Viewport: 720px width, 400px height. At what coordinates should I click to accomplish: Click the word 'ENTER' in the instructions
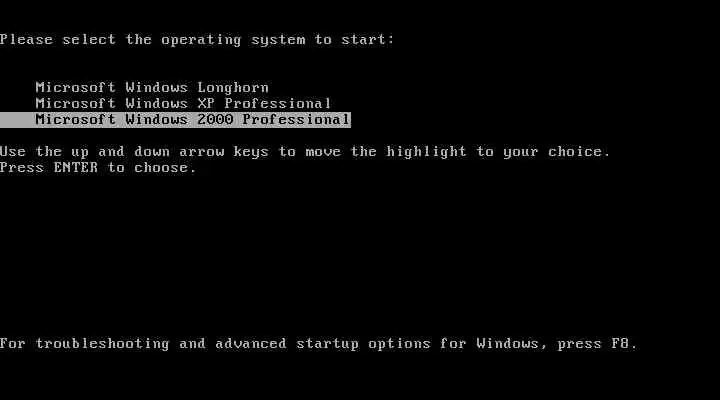[76, 167]
